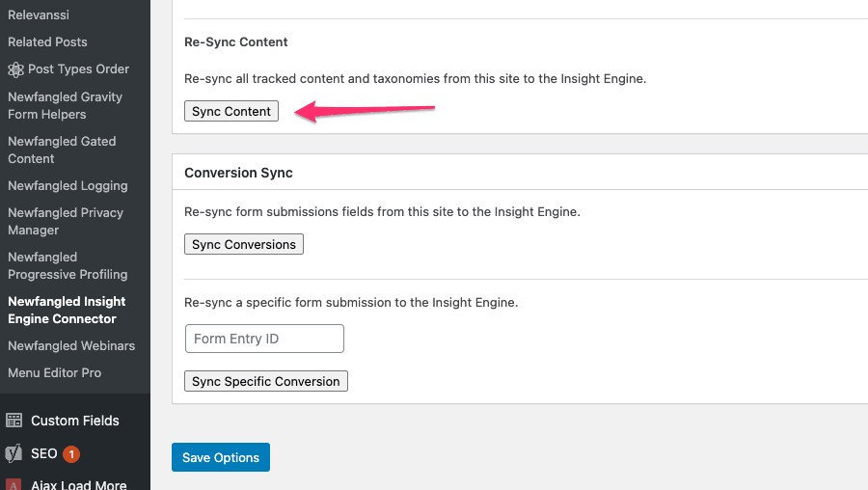Save the plugin options
The width and height of the screenshot is (868, 490).
[x=221, y=457]
